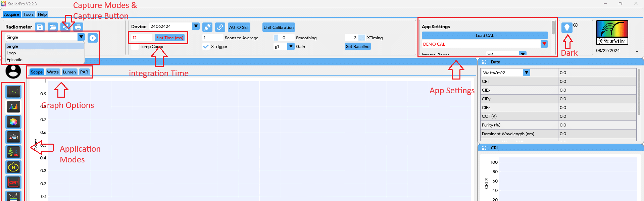Image resolution: width=644 pixels, height=201 pixels.
Task: Select the yellow H circle application mode
Action: [x=13, y=167]
